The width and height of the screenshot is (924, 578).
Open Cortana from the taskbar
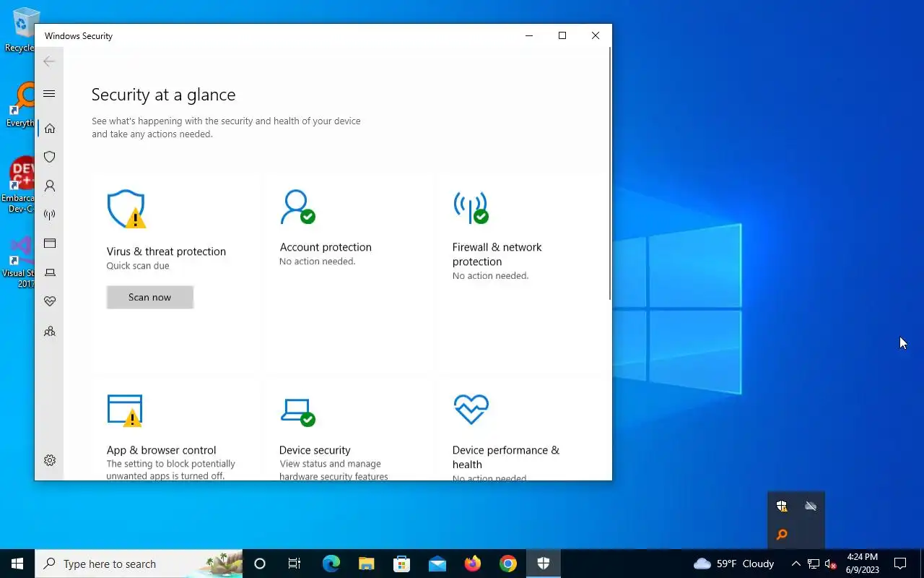[x=260, y=564]
